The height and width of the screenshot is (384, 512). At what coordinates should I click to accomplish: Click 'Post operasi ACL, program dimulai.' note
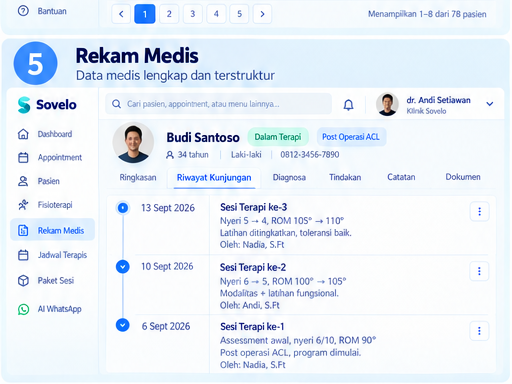pyautogui.click(x=290, y=353)
